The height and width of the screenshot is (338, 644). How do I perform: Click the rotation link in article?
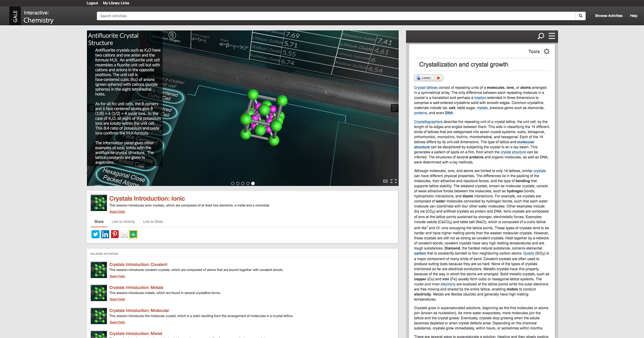(x=480, y=98)
